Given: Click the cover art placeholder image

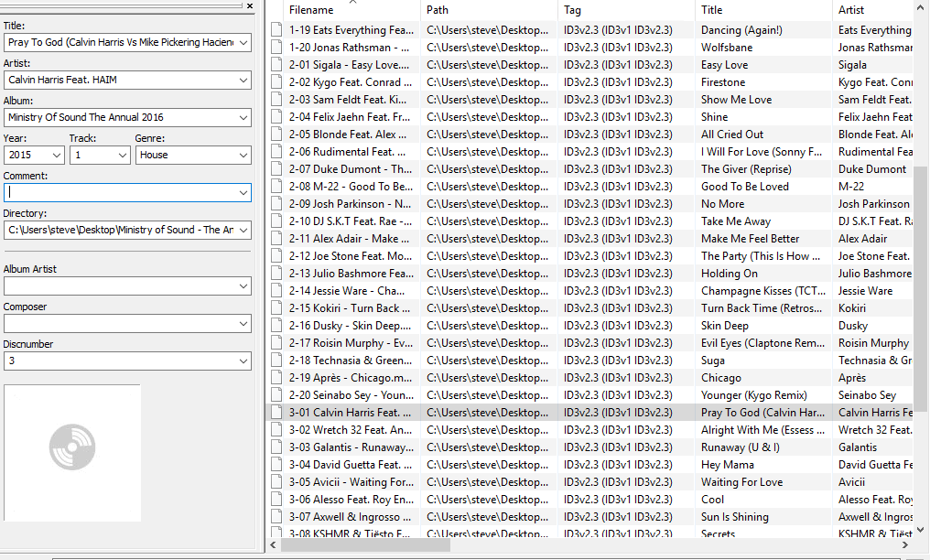Looking at the screenshot, I should click(72, 453).
